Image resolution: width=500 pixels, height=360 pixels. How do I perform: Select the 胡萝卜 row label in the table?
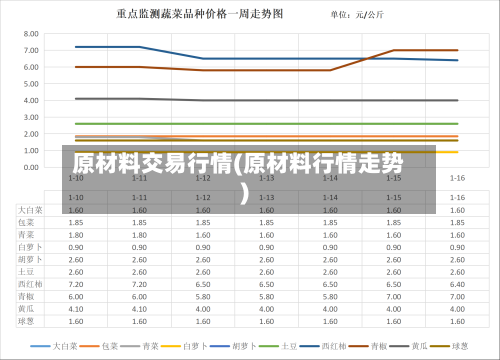(30, 259)
